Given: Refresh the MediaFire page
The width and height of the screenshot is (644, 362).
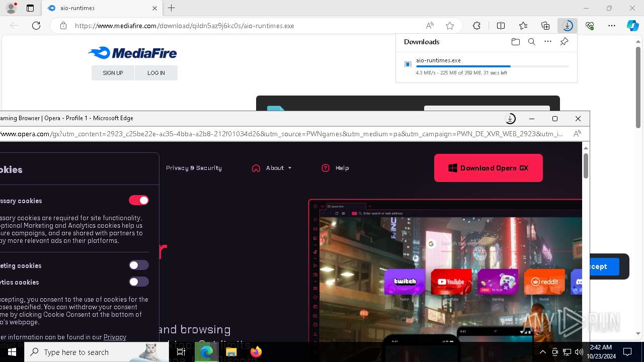Looking at the screenshot, I should [36, 26].
